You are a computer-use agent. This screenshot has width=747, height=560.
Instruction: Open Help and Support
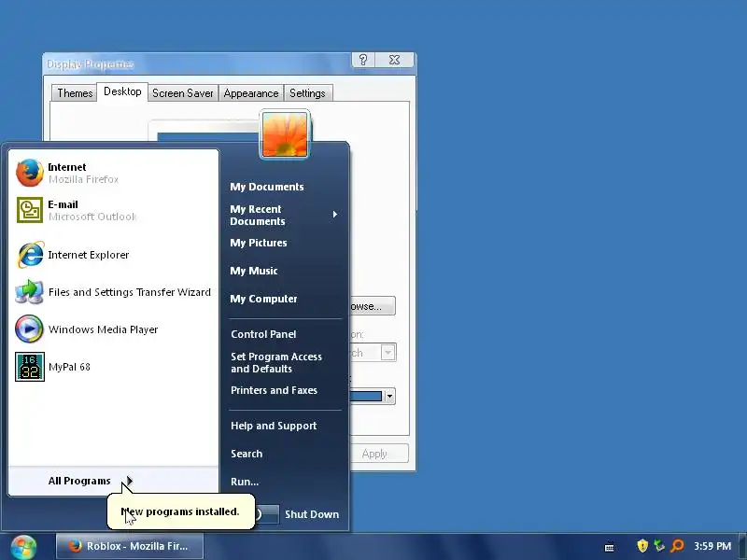tap(274, 426)
